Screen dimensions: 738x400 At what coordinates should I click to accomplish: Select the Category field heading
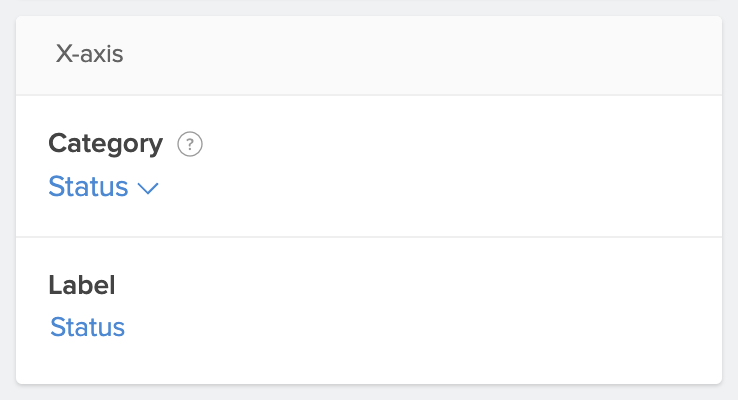(105, 144)
